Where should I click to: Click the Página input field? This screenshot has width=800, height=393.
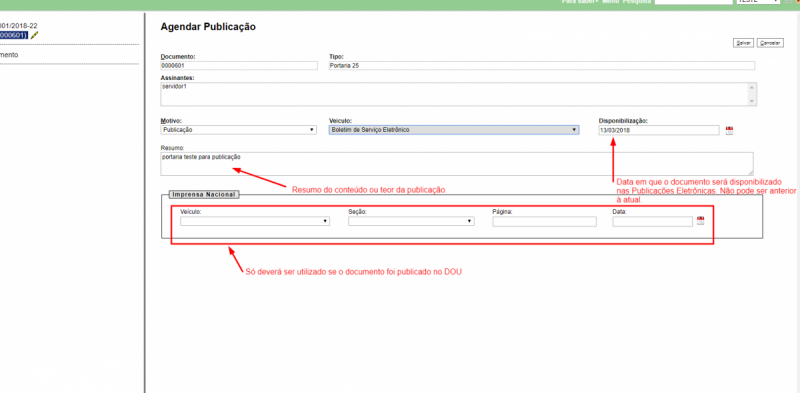point(544,222)
